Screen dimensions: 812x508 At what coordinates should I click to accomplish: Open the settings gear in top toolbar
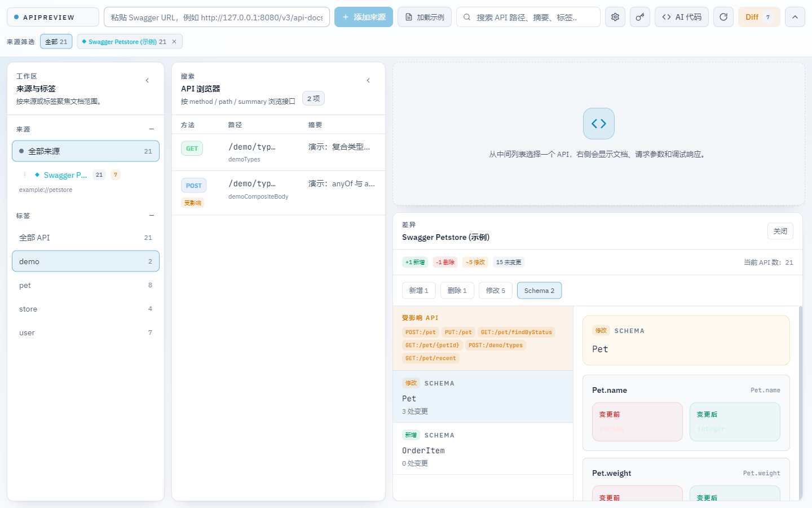[615, 17]
